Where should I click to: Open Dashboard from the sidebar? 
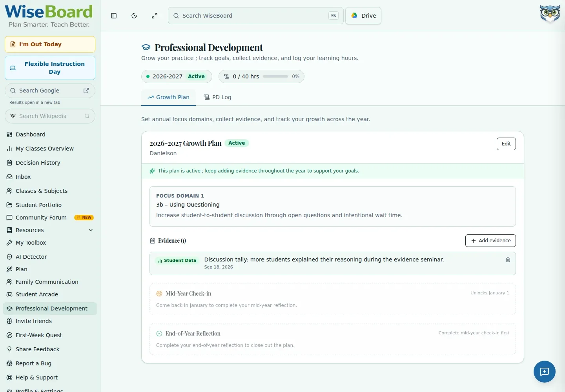pos(50,134)
